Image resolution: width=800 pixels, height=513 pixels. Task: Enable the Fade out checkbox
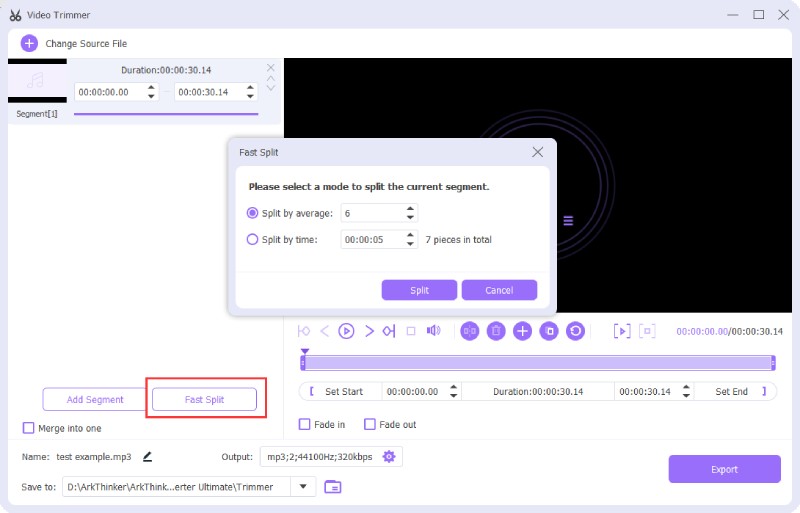(x=369, y=424)
